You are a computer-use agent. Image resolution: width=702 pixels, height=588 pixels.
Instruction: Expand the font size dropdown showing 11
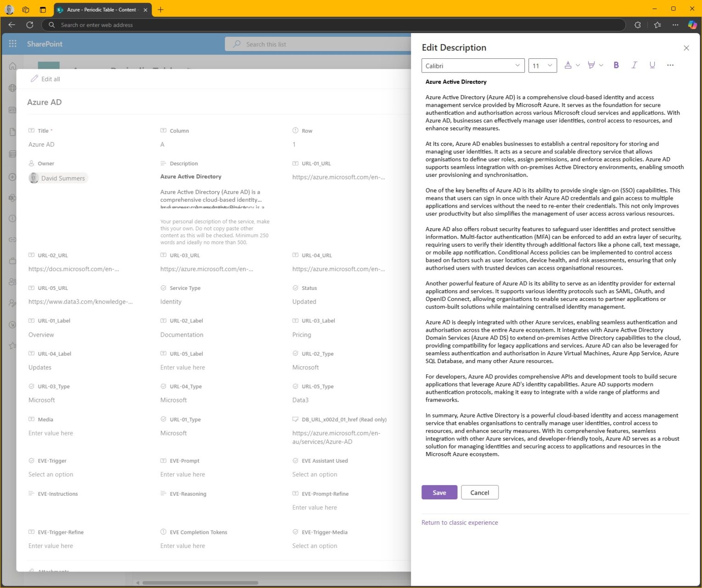[542, 65]
